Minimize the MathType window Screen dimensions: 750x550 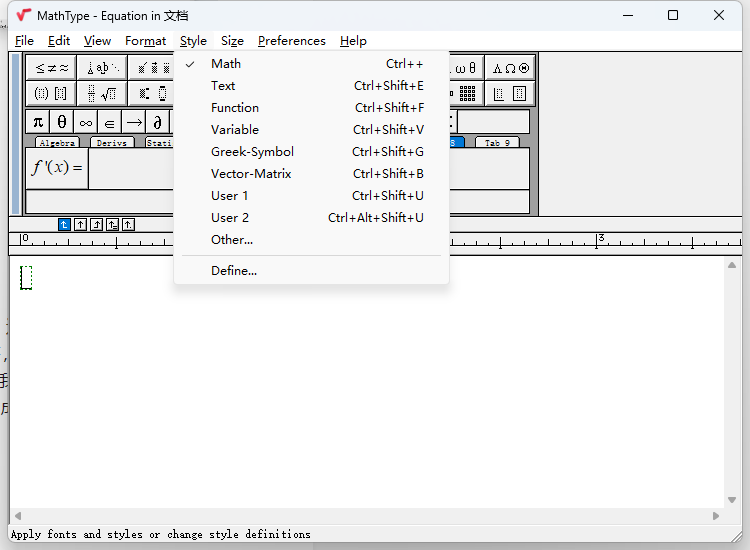coord(628,15)
